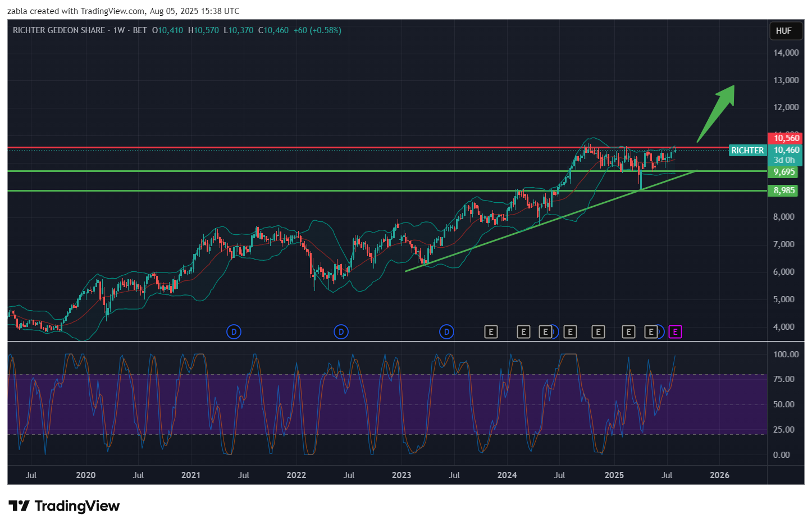
Task: Click the 2022 dividend D marker
Action: [341, 332]
